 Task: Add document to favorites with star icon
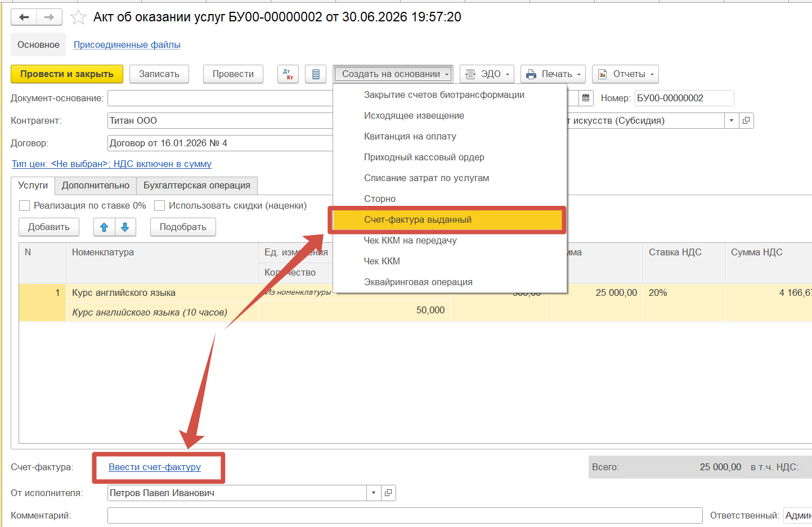pos(78,17)
